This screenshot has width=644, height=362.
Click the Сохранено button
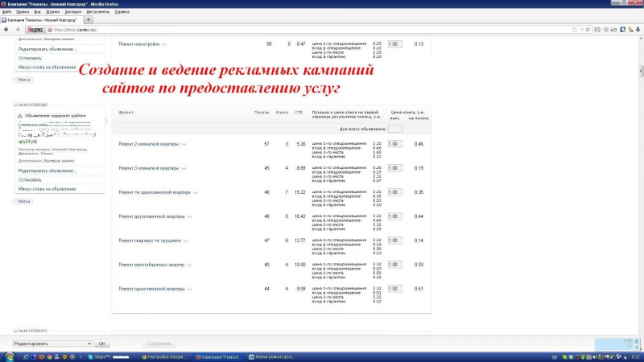[x=159, y=343]
